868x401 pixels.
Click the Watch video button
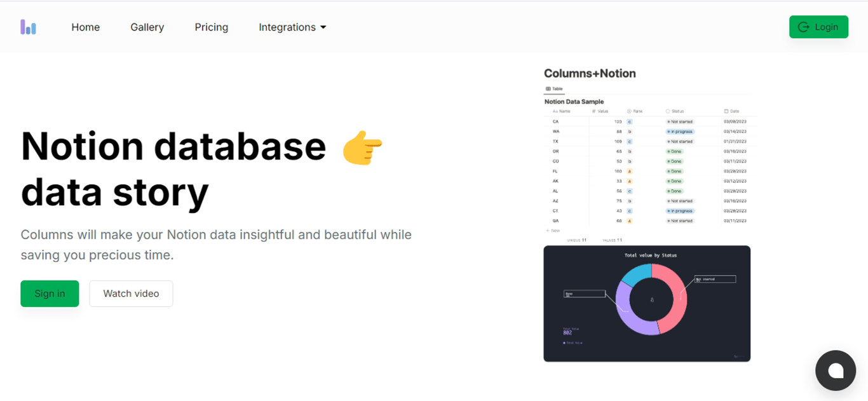pyautogui.click(x=131, y=294)
